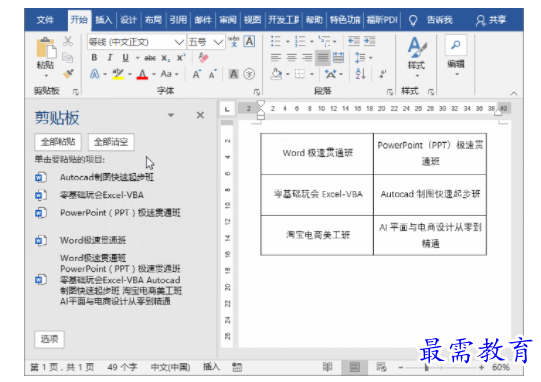
Task: Open the 文件 File tab
Action: click(x=45, y=20)
